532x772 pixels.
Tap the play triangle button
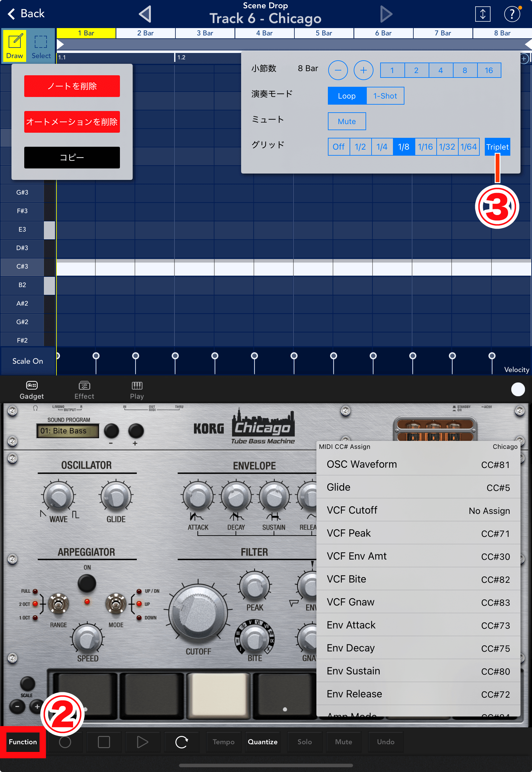[143, 742]
